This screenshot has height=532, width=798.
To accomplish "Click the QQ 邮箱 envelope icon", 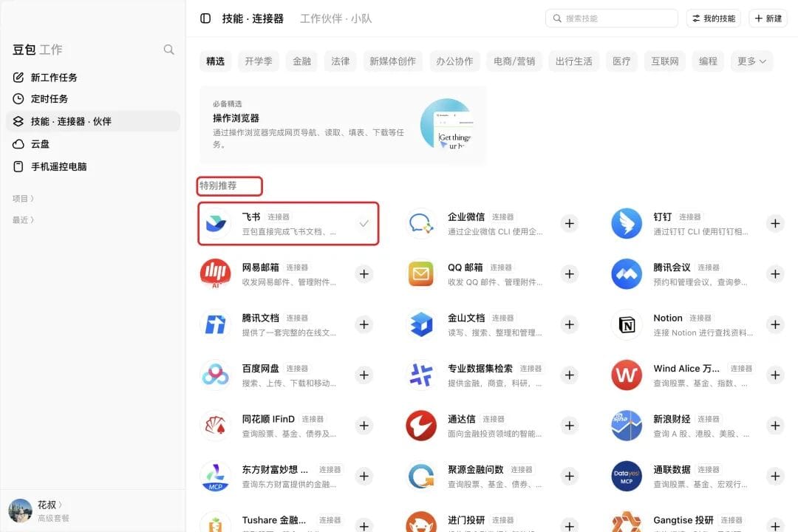I will pyautogui.click(x=421, y=274).
